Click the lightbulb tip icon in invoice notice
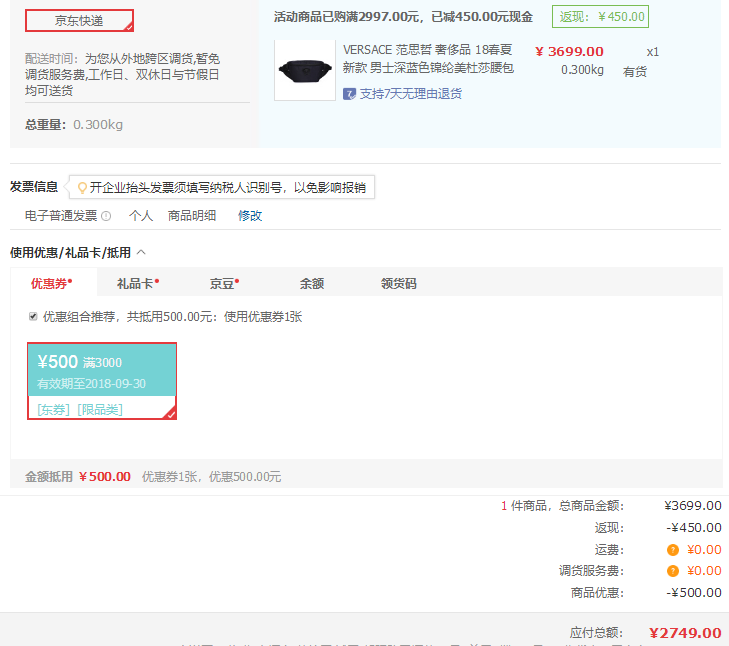The image size is (729, 646). [82, 187]
